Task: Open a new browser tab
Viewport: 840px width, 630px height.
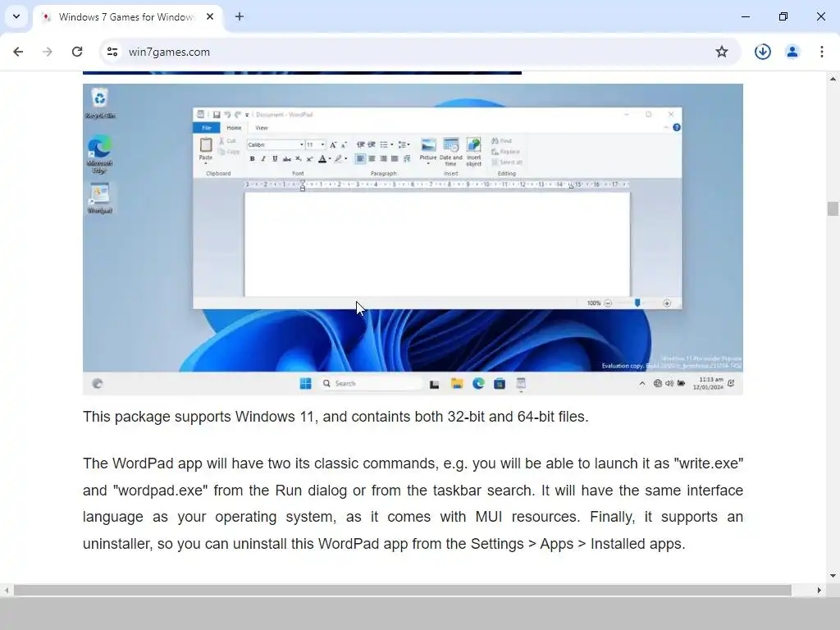Action: pyautogui.click(x=240, y=16)
